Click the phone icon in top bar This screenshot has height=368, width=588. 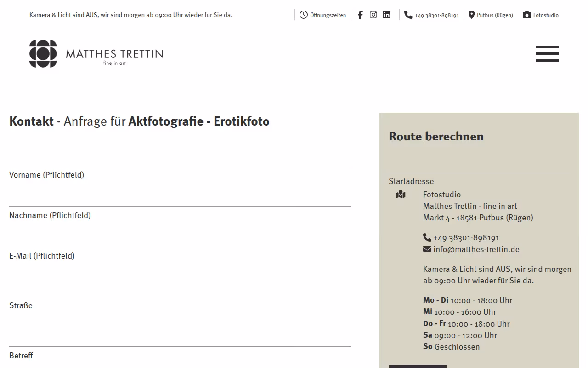[x=408, y=15]
